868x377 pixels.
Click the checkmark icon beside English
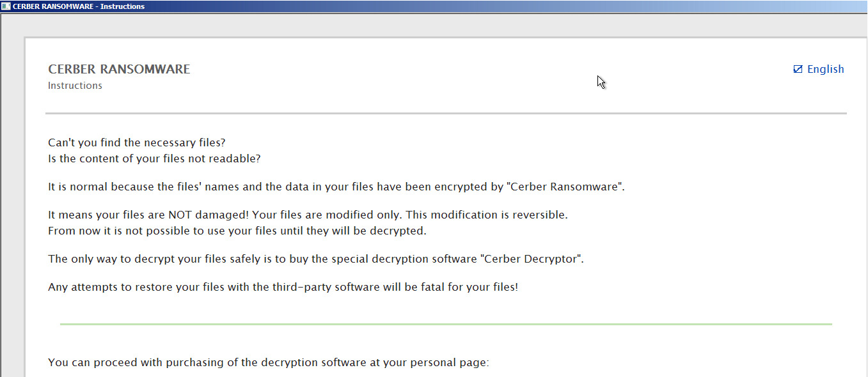(x=798, y=69)
